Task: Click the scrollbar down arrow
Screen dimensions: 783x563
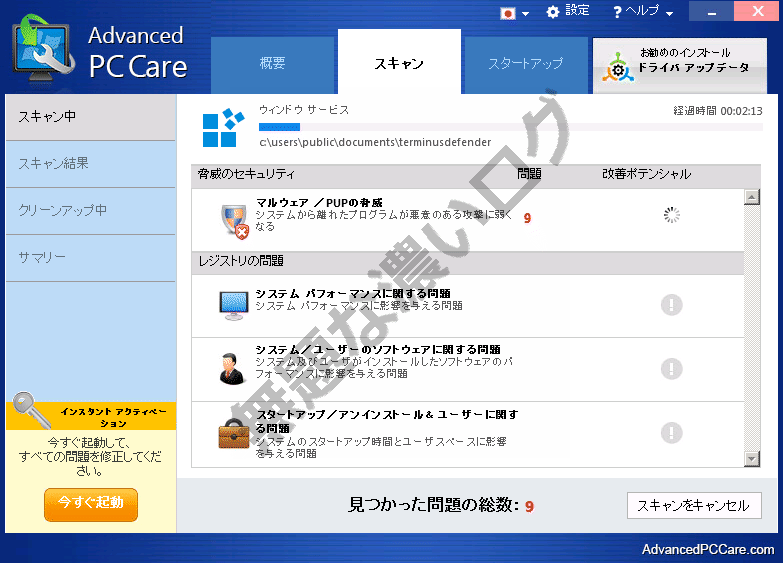Action: click(x=752, y=459)
